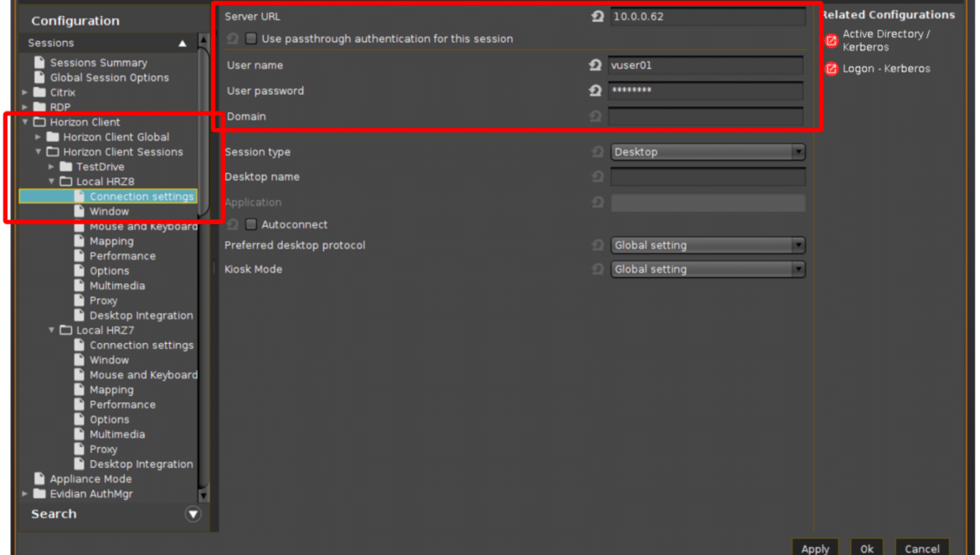980x555 pixels.
Task: Reset the Server URL field icon
Action: point(597,17)
